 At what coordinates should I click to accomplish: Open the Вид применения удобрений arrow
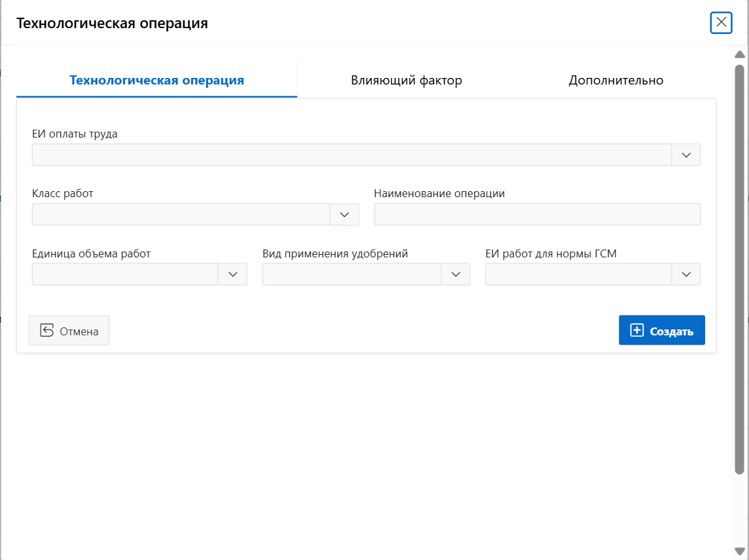(x=456, y=274)
